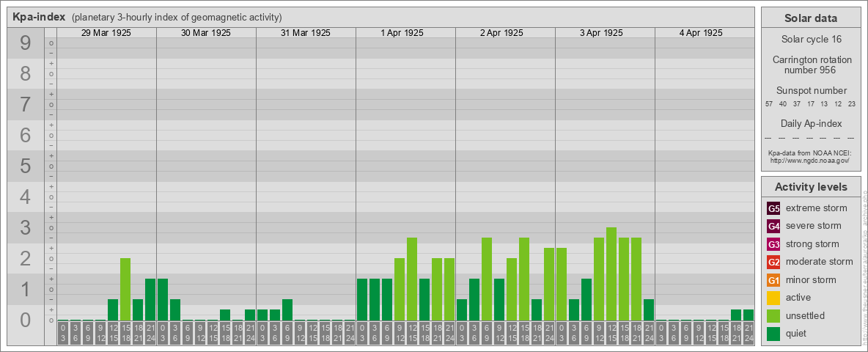Click the G5 extreme storm color swatch
Screen dimensions: 868x352
(773, 208)
